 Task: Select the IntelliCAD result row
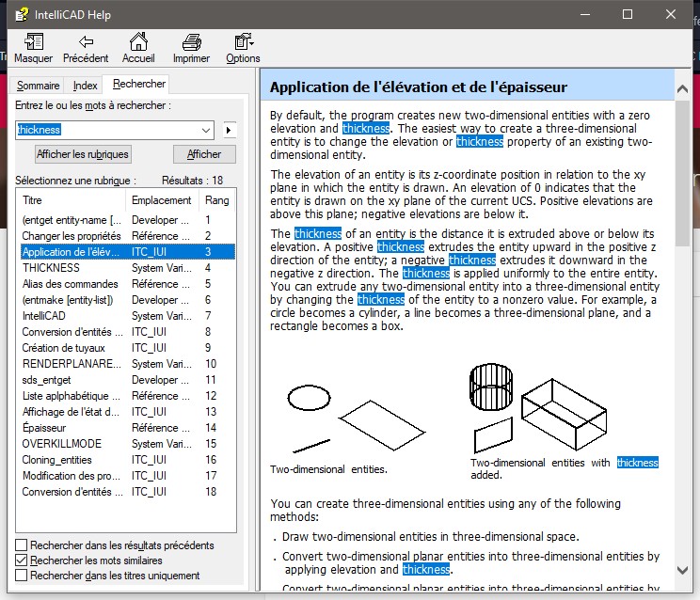point(128,316)
